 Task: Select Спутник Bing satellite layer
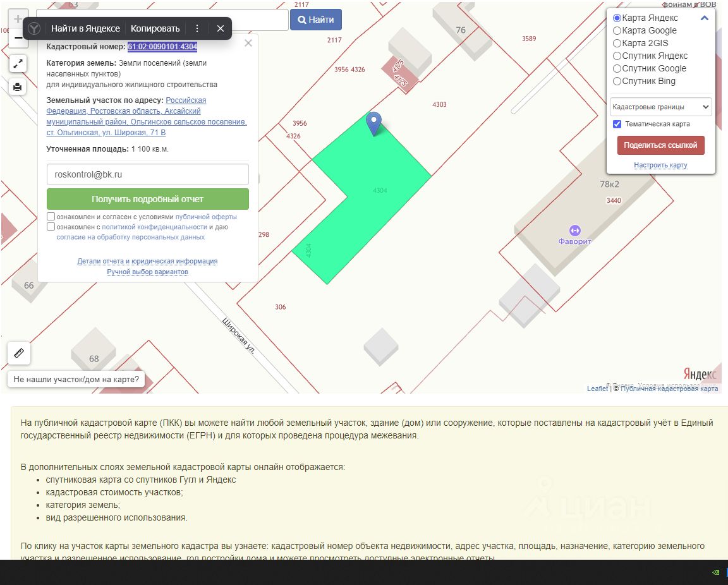[617, 81]
